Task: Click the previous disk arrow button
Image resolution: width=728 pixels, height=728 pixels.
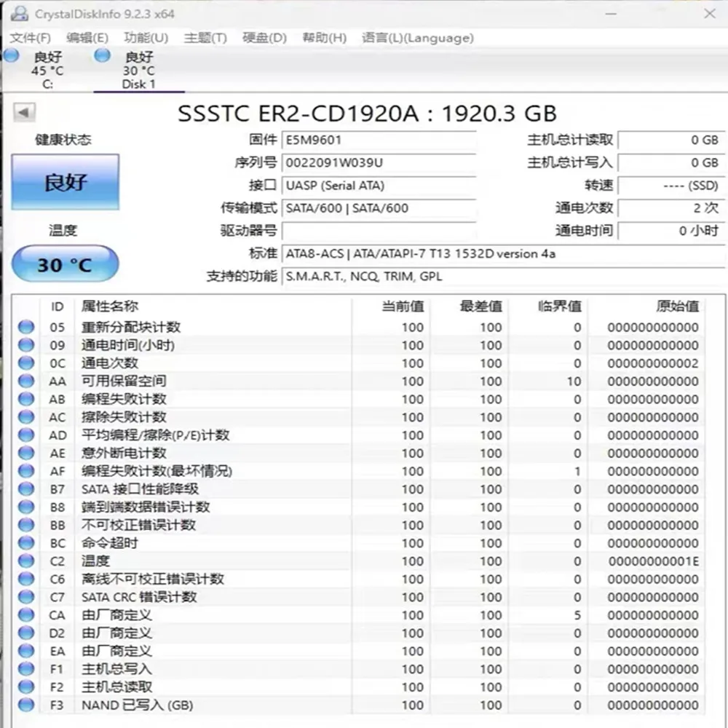Action: [x=25, y=112]
